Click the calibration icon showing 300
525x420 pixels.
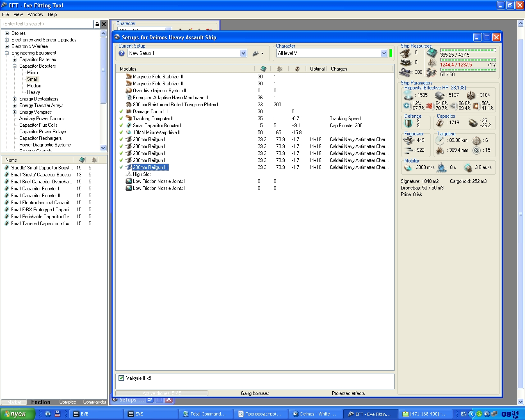[x=406, y=72]
